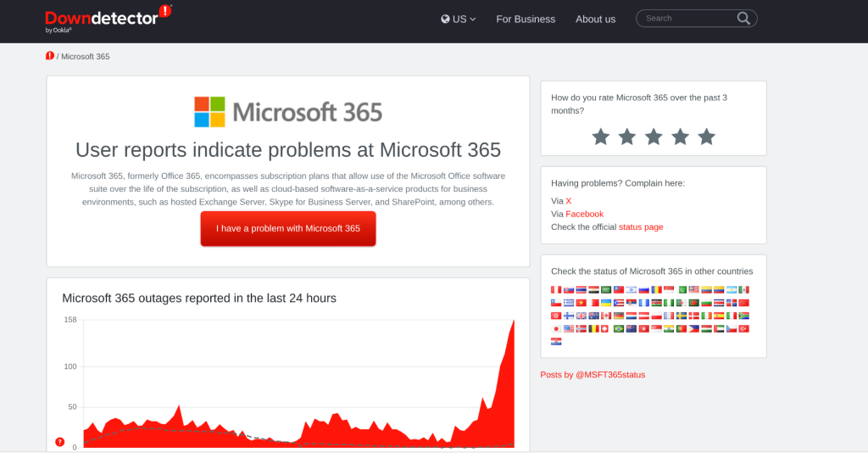
Task: Rate Microsoft 365 three stars
Action: 654,137
